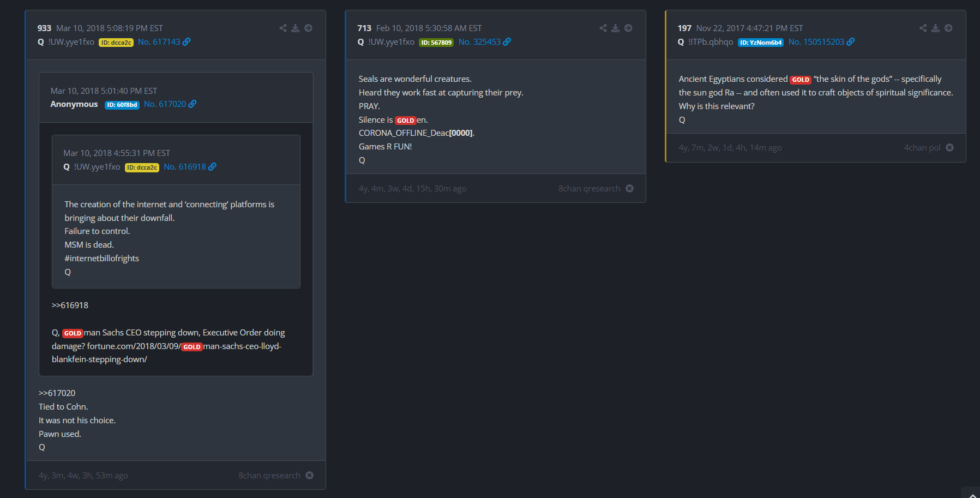Click the >>616918 reply reference
Screen dimensions: 980x498
pos(70,305)
